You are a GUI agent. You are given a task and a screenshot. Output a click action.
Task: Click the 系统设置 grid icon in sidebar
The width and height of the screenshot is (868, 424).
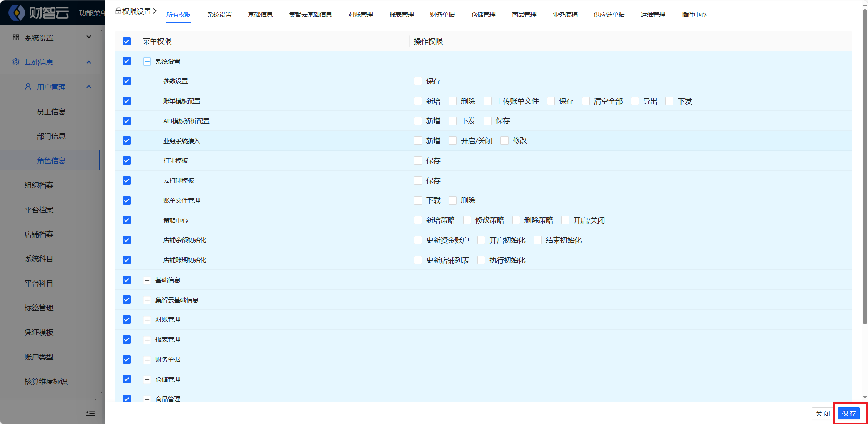[x=16, y=37]
